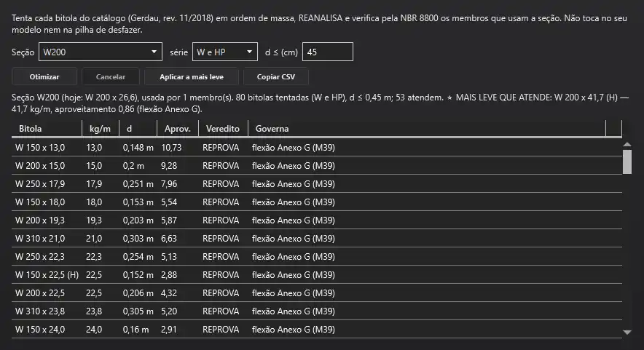This screenshot has width=644, height=350.
Task: Click the Aprov. value 9,28
Action: pyautogui.click(x=169, y=166)
